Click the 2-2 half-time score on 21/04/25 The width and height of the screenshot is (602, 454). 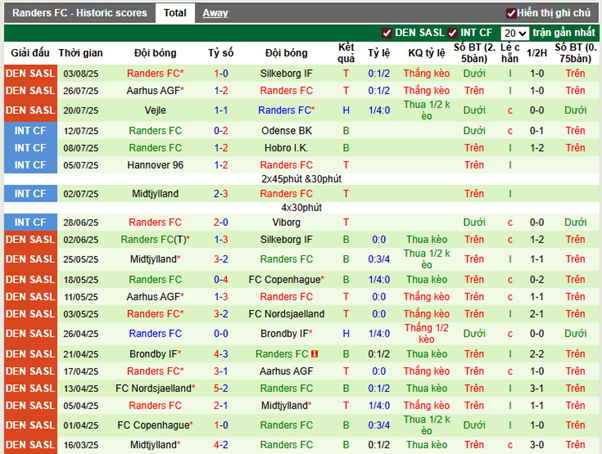[x=537, y=354]
